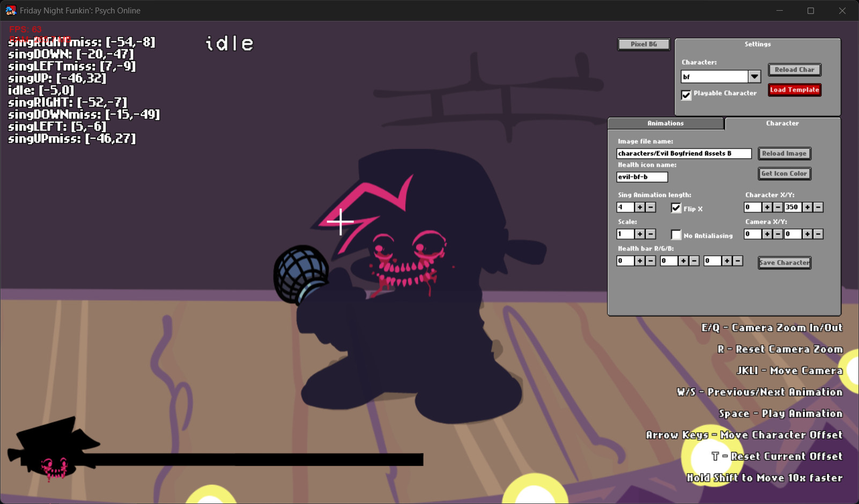Click the Save Character button
Image resolution: width=859 pixels, height=504 pixels.
(784, 263)
